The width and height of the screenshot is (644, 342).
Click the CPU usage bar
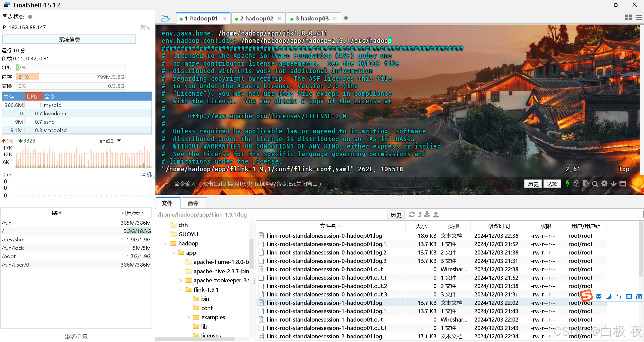pyautogui.click(x=71, y=67)
